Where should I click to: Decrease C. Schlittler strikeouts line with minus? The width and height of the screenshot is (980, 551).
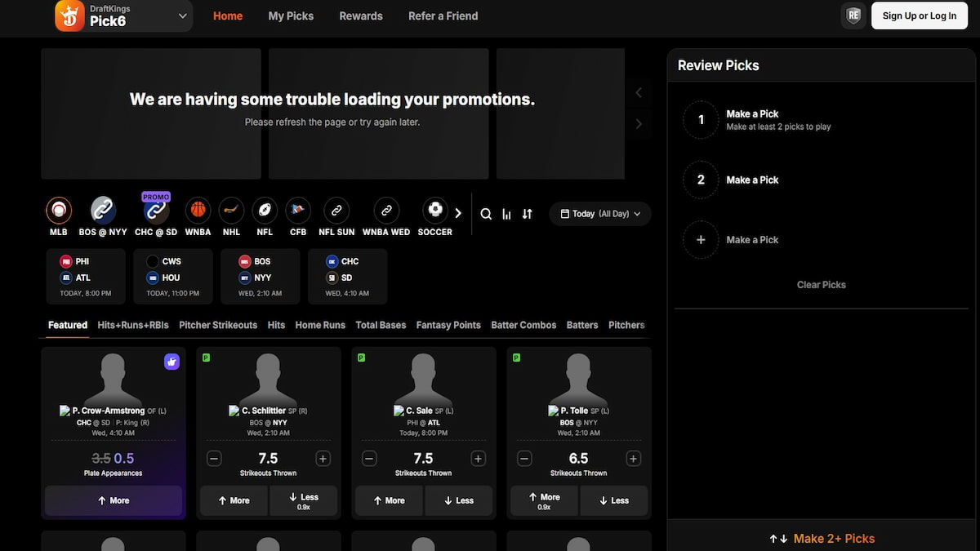[x=214, y=459]
